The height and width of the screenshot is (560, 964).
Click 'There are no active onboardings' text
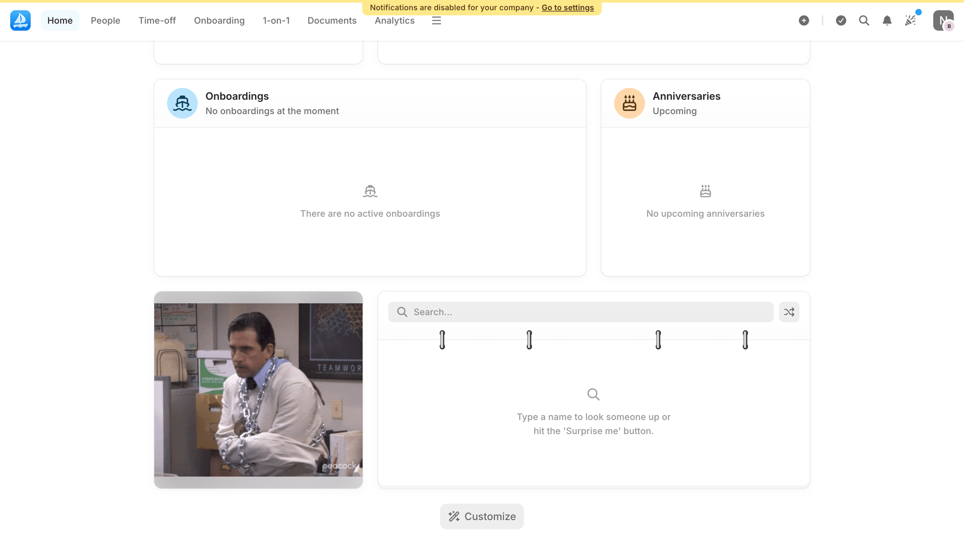(370, 214)
